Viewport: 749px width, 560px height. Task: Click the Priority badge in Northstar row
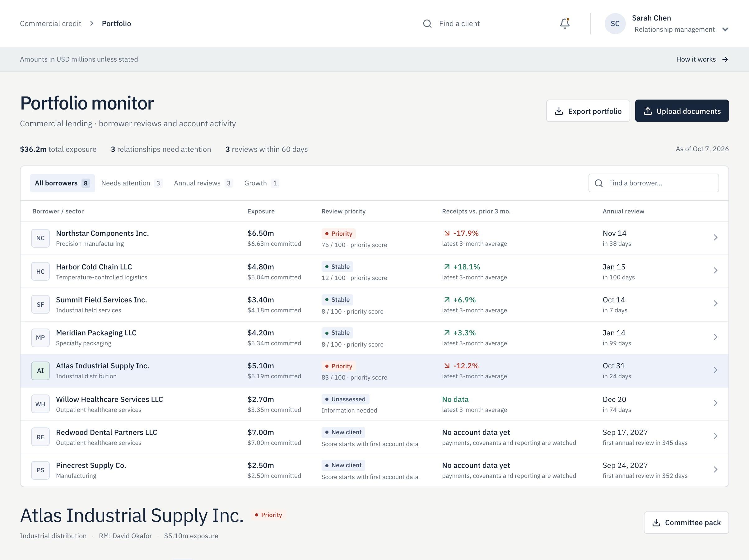coord(338,233)
